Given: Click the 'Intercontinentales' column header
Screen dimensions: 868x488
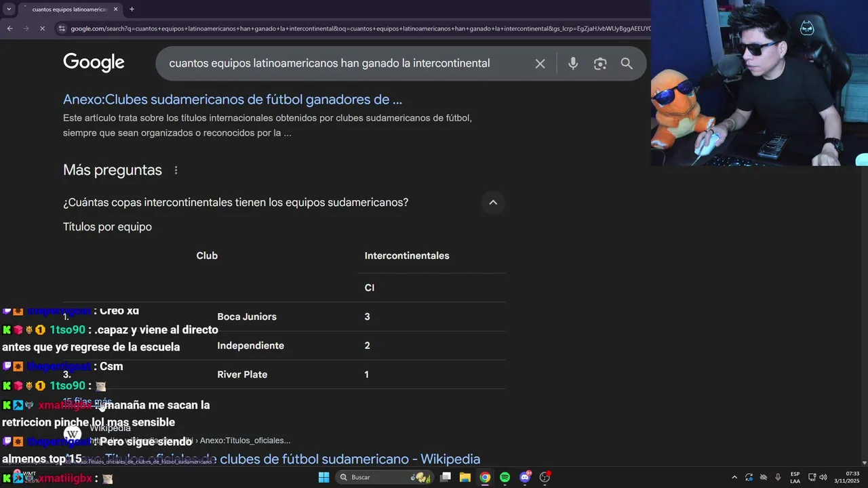Looking at the screenshot, I should pos(407,256).
